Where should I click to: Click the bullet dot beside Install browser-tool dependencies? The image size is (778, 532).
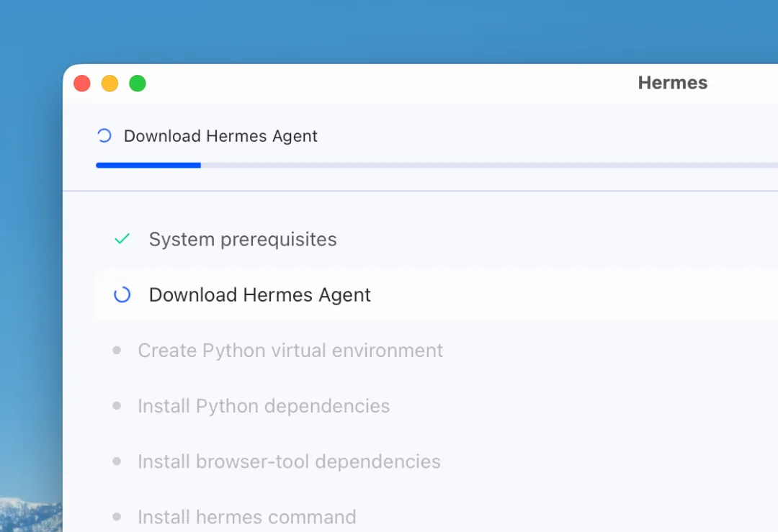117,461
